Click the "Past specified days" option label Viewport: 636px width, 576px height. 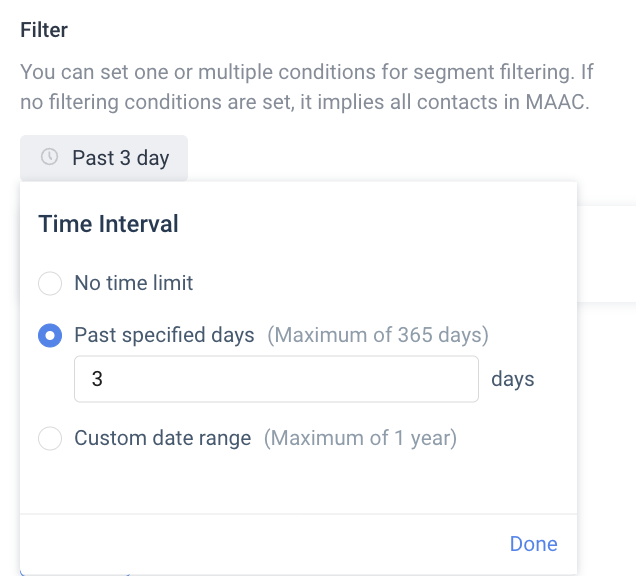tap(164, 335)
